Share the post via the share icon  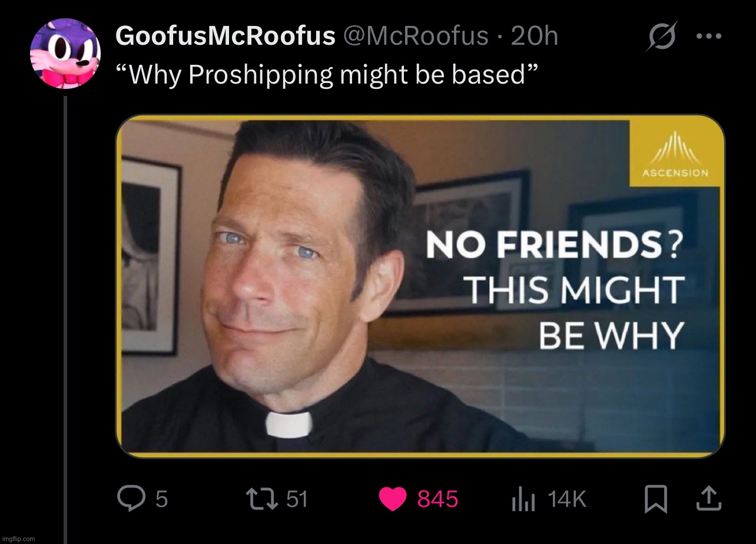tap(708, 499)
